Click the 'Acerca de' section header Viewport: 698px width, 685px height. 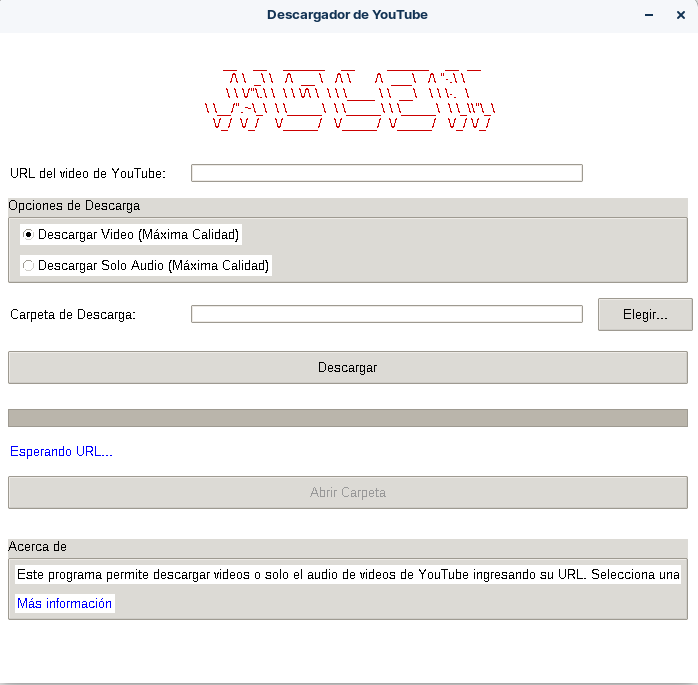38,547
